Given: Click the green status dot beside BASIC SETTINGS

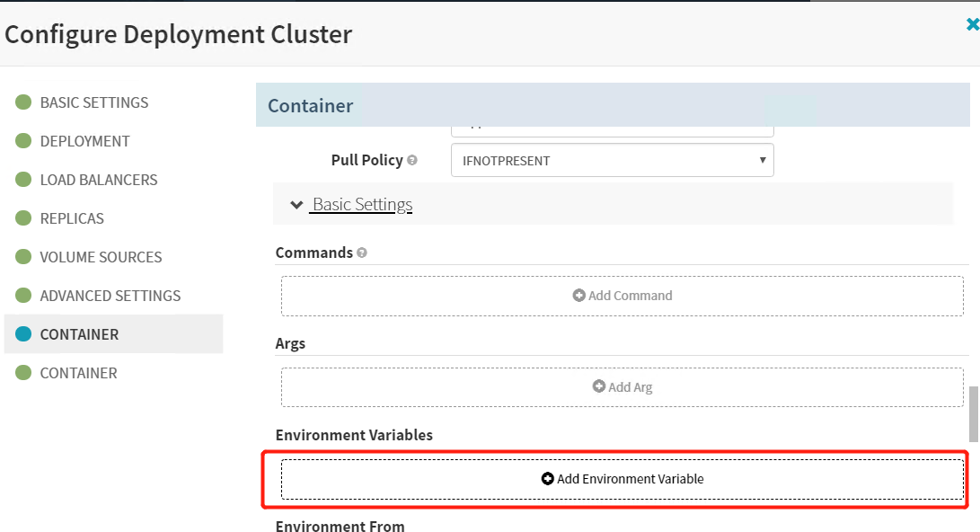Looking at the screenshot, I should (23, 102).
